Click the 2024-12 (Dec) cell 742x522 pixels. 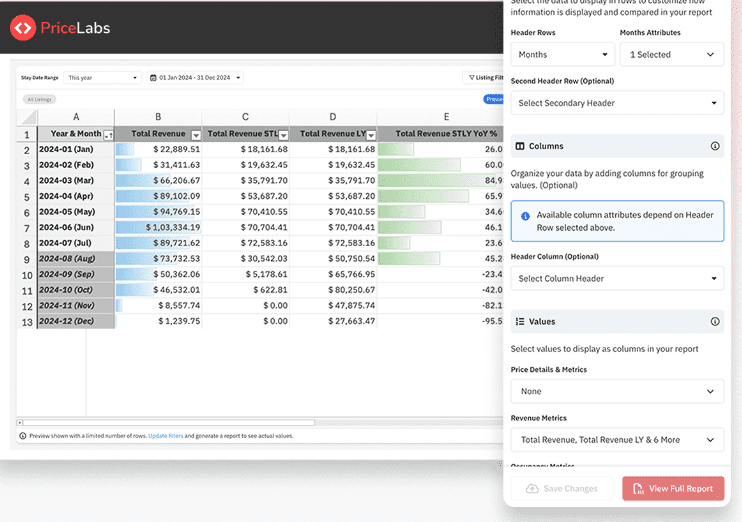76,321
